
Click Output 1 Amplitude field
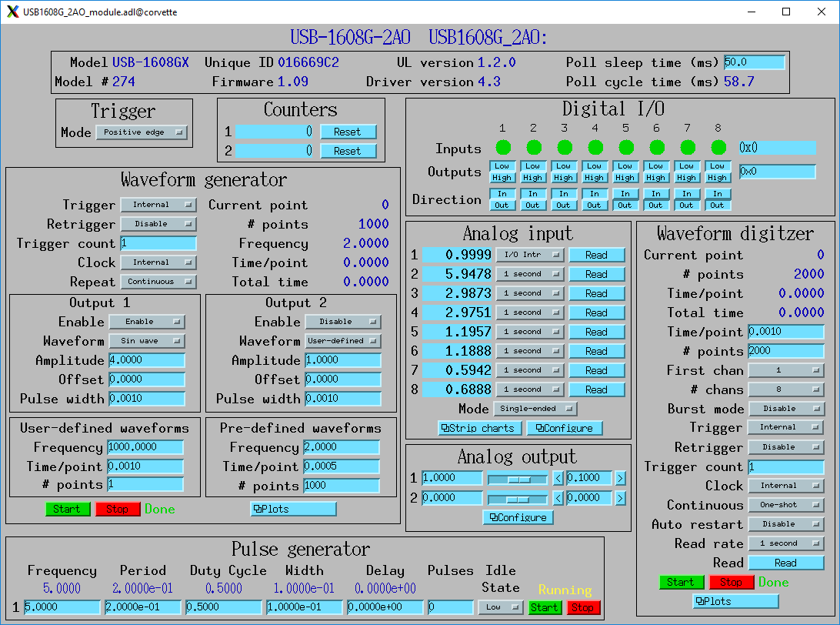click(147, 360)
